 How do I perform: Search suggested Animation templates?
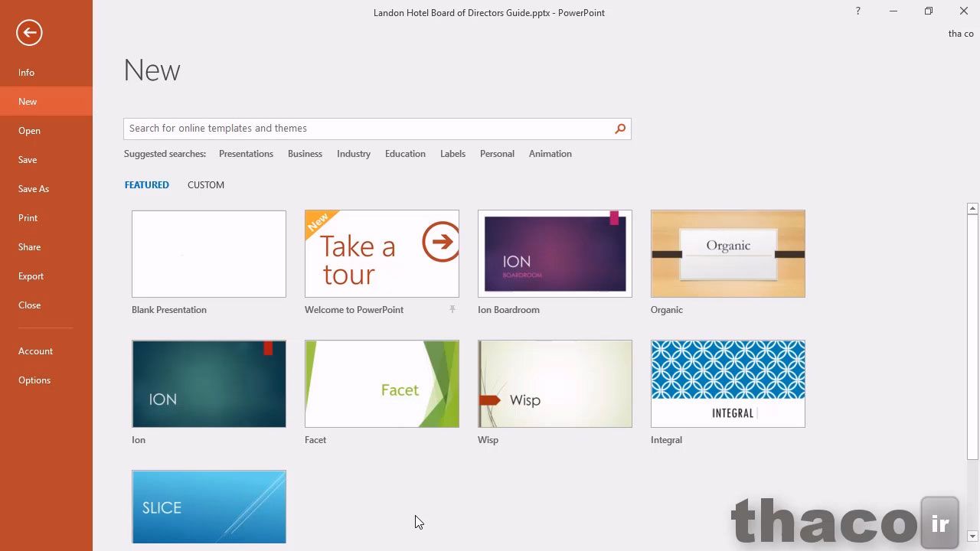tap(550, 154)
